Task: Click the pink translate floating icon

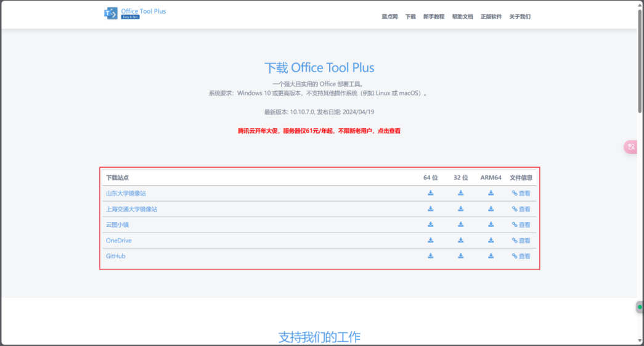Action: pos(631,147)
